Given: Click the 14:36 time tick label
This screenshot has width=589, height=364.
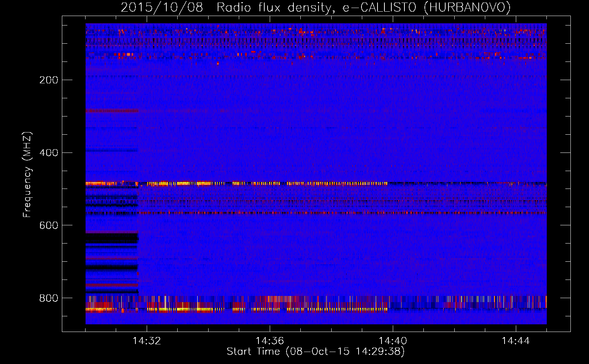Looking at the screenshot, I should tap(270, 341).
